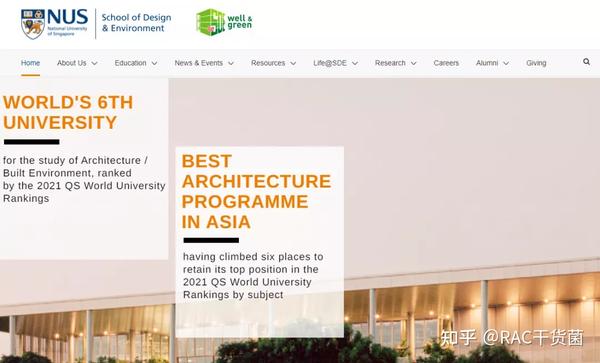This screenshot has width=600, height=363.
Task: Expand the Alumni chevron arrow
Action: click(506, 63)
